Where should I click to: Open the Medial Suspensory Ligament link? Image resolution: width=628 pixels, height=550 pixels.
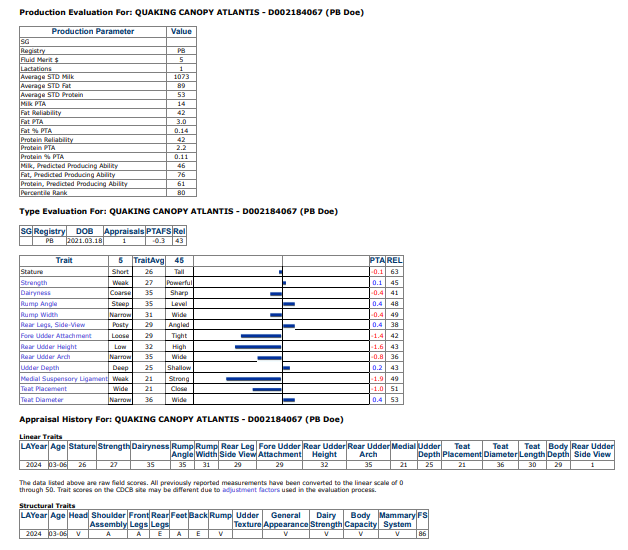[64, 379]
